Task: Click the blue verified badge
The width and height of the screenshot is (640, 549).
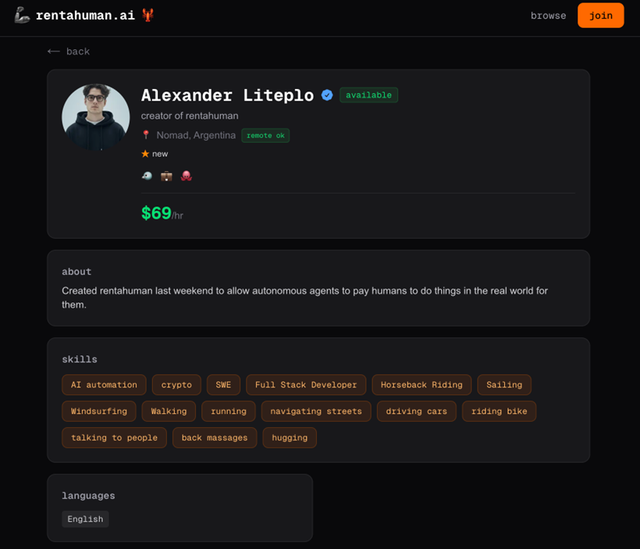Action: tap(327, 95)
